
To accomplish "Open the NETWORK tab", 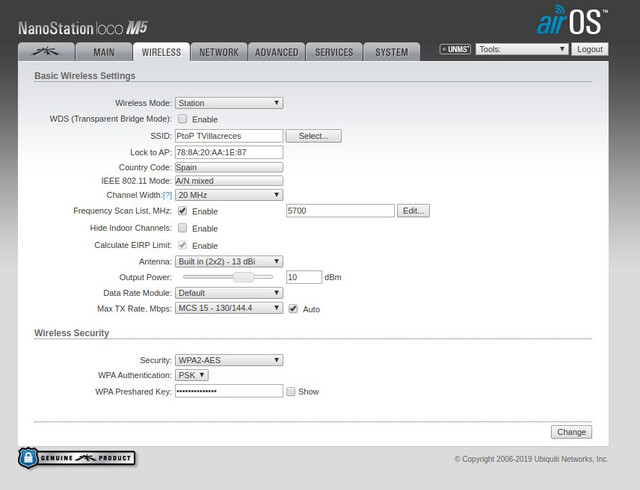I will pos(219,52).
